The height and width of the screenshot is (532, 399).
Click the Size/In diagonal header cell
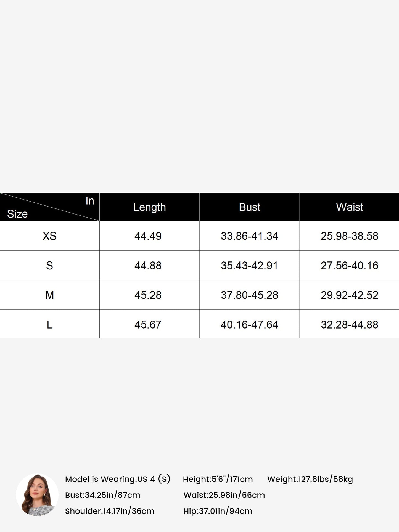pos(50,207)
